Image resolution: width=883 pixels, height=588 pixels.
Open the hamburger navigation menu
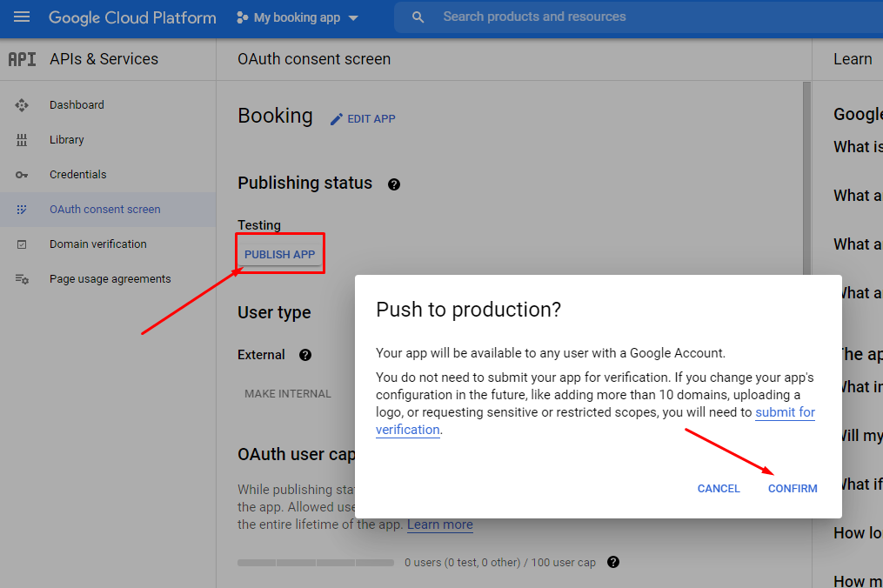(22, 17)
